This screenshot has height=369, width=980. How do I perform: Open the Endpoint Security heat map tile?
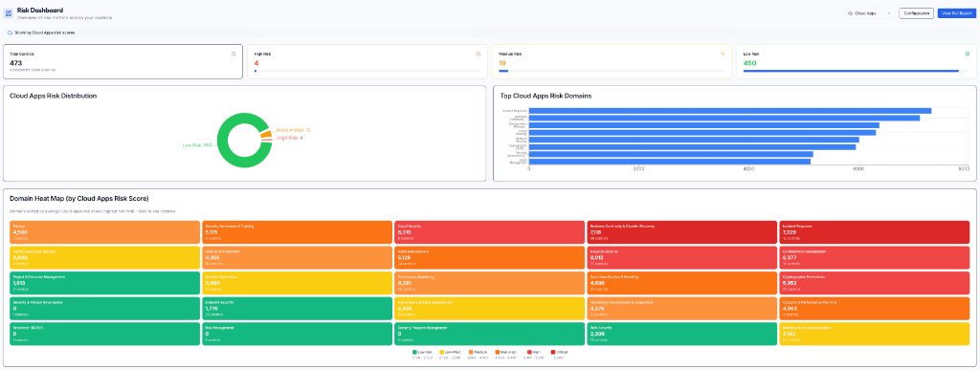(297, 309)
